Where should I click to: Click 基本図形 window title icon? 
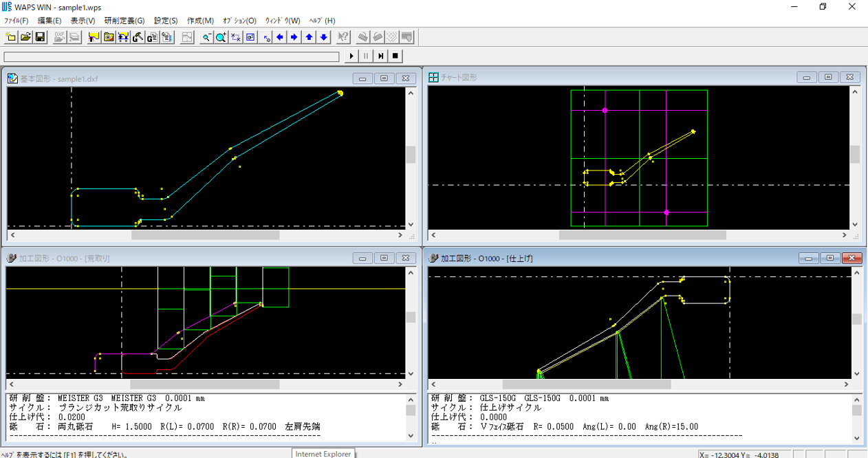click(12, 78)
